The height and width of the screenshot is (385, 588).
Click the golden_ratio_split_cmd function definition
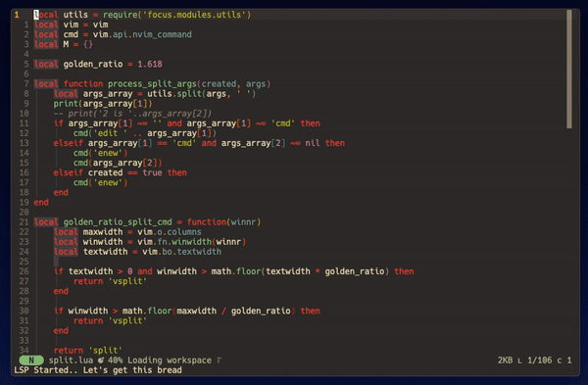(118, 222)
